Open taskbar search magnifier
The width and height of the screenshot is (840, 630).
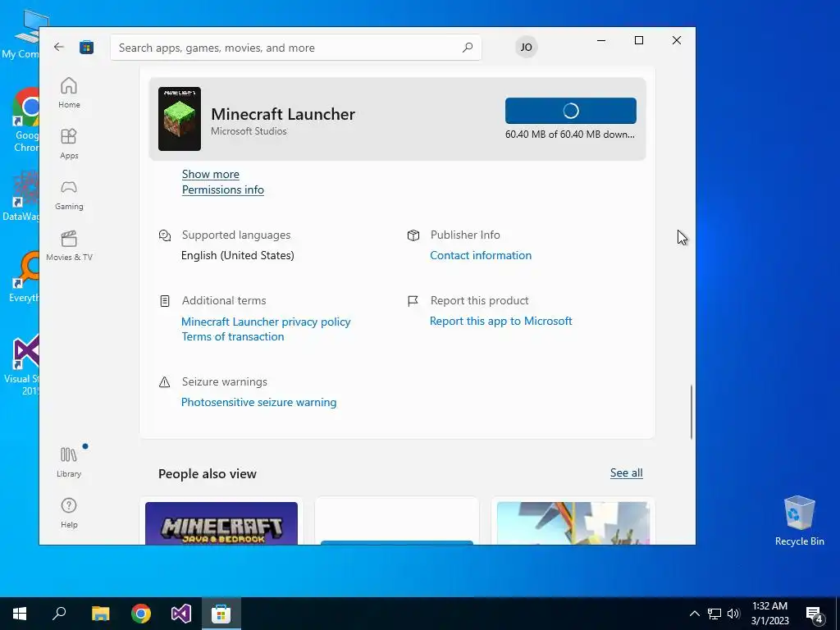click(x=59, y=614)
